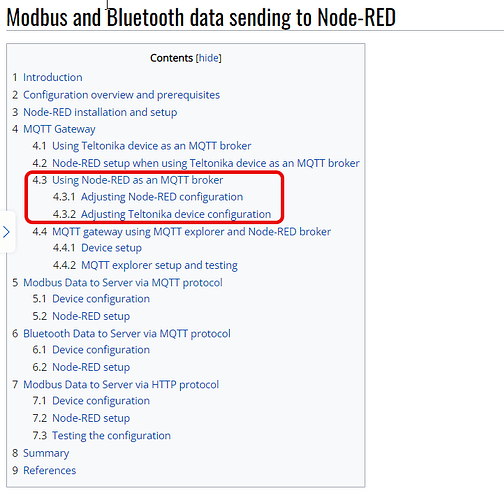Open section 4.2 Node-RED setup with Teltonika broker
The image size is (504, 500).
coord(206,163)
